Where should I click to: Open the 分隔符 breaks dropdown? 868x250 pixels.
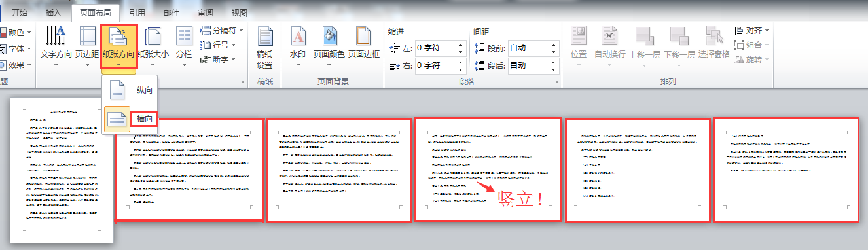click(221, 31)
